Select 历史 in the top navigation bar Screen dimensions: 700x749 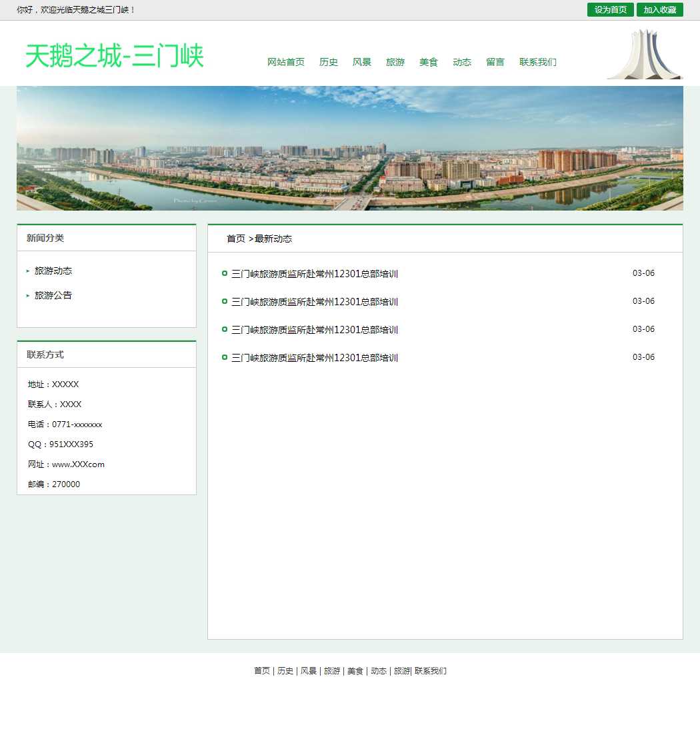[x=328, y=62]
